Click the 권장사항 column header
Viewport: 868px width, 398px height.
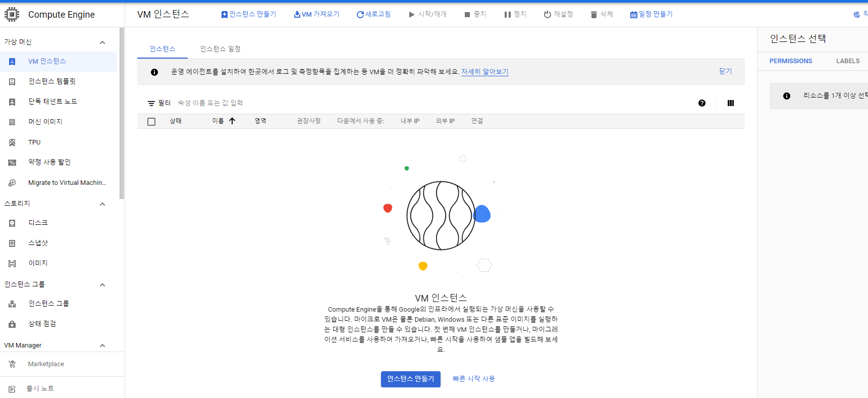(309, 121)
